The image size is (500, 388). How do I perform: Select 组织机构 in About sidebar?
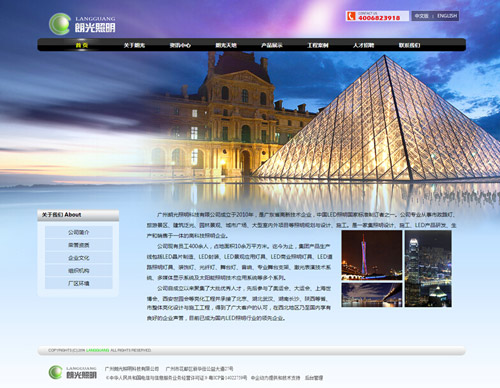pos(79,270)
